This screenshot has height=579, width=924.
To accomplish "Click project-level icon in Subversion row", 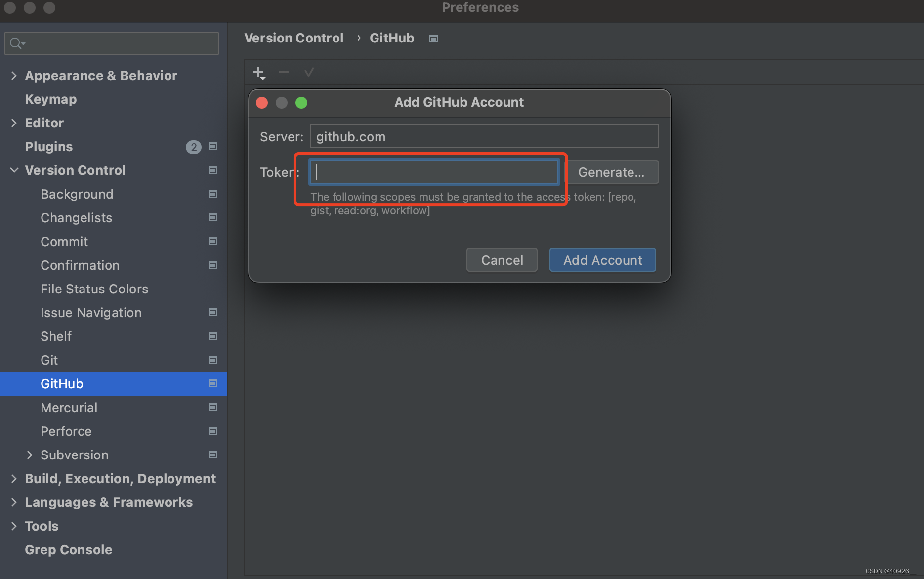I will [x=213, y=455].
